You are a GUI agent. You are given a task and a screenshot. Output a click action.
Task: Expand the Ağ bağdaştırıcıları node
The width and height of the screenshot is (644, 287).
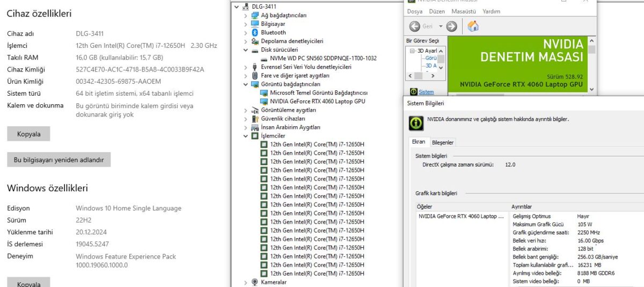[246, 16]
